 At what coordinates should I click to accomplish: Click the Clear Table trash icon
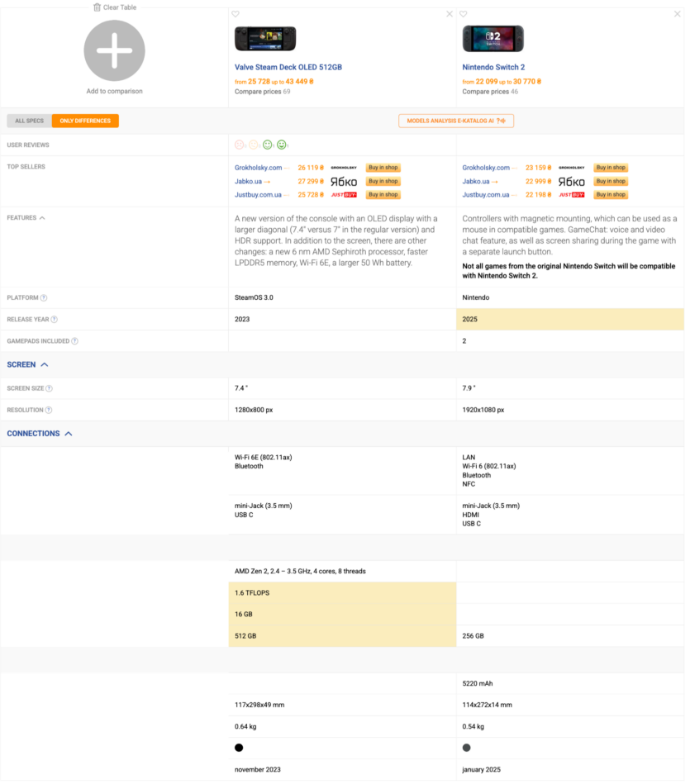point(97,7)
